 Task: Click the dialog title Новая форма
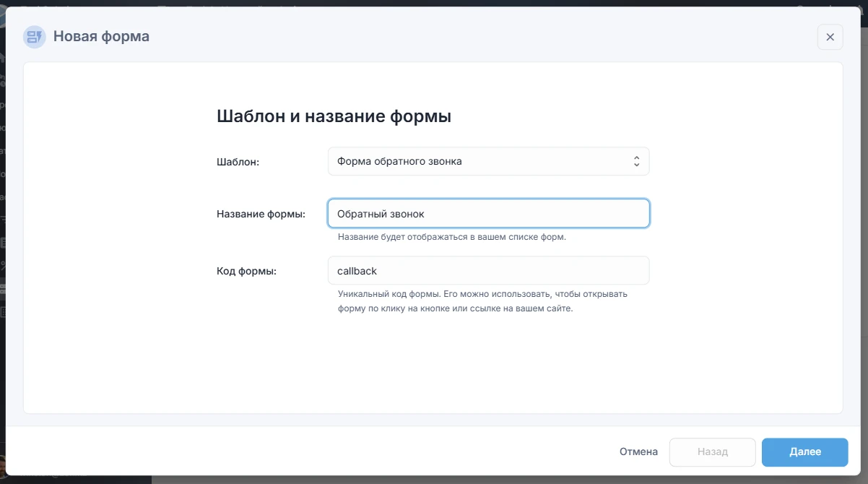pos(102,36)
